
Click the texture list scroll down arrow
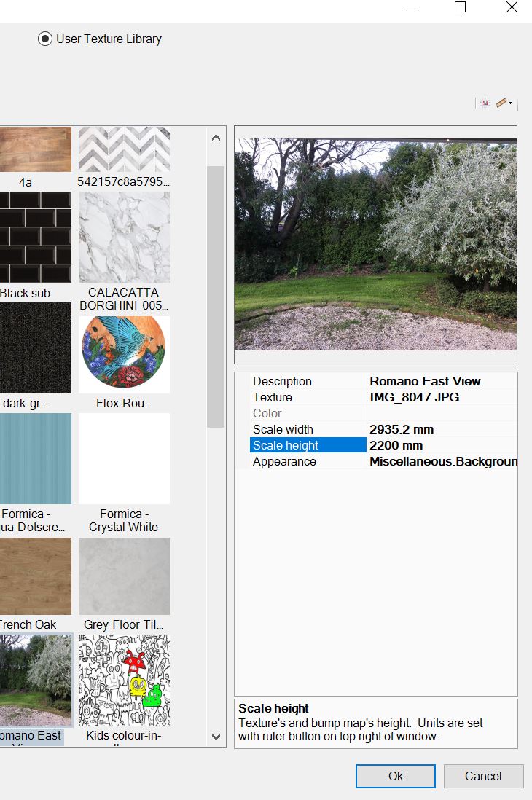(216, 737)
